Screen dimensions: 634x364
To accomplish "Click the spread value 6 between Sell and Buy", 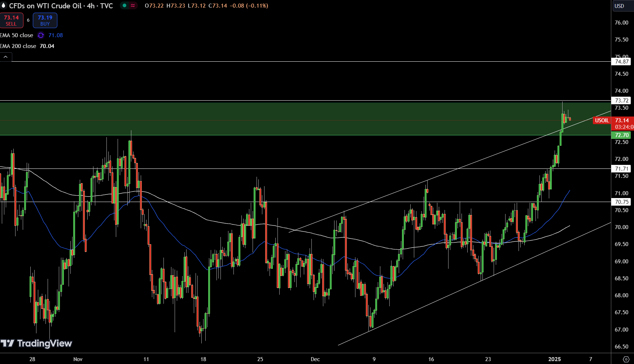I will [28, 20].
